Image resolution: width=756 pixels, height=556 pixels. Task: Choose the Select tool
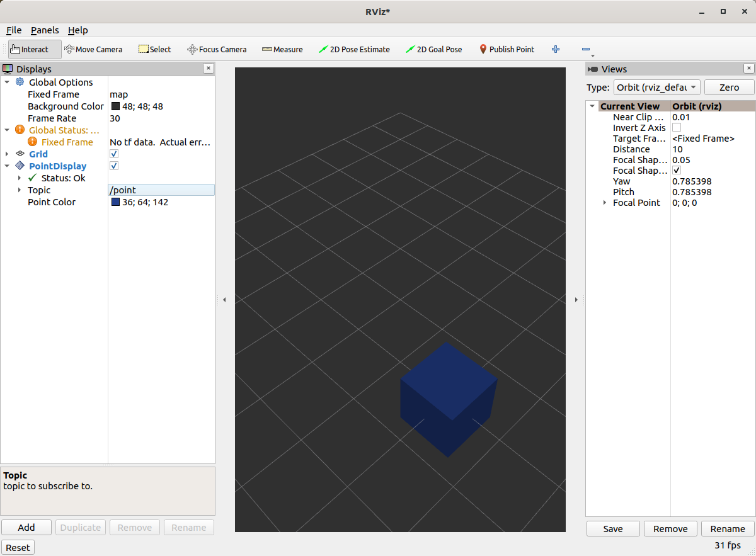[x=154, y=49]
